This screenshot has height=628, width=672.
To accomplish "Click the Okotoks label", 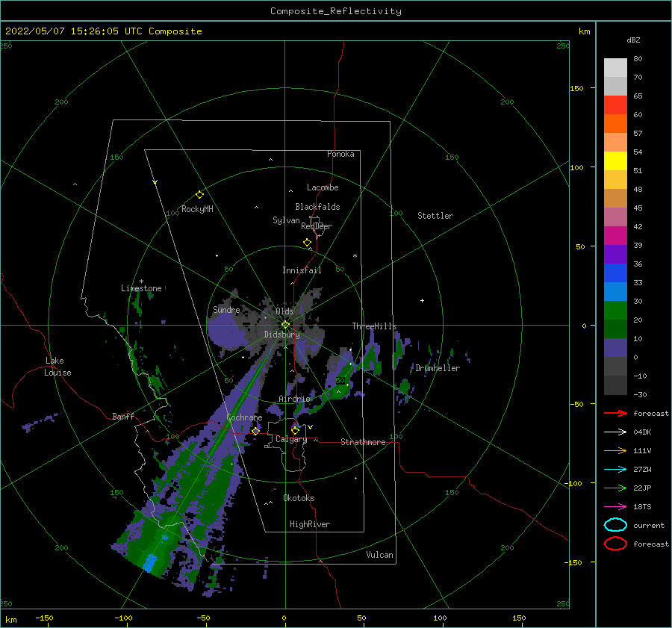I will coord(299,498).
